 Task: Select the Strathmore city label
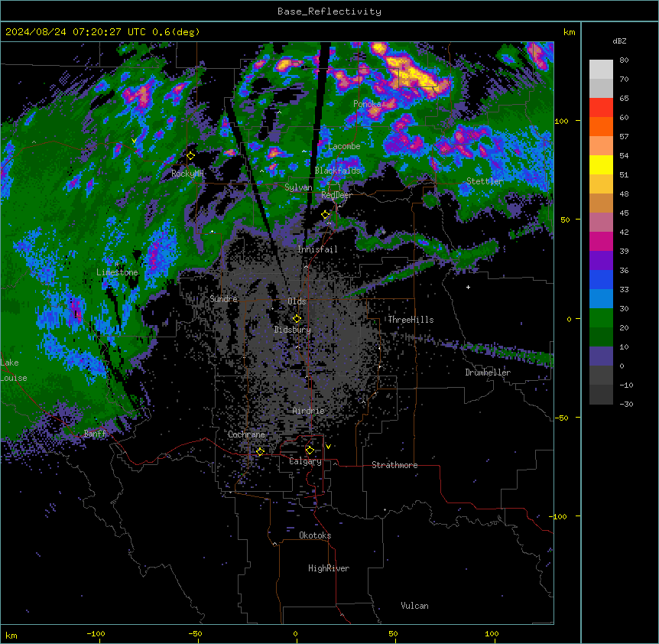coord(394,465)
